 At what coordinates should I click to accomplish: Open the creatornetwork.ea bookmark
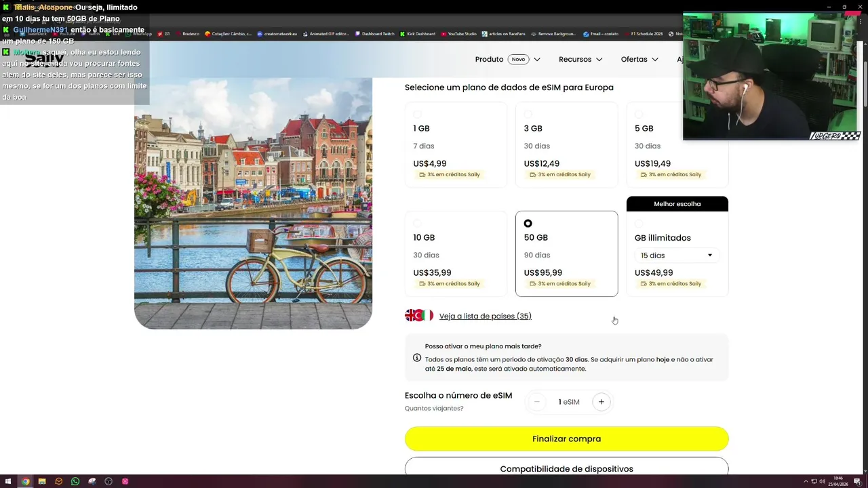coord(277,34)
